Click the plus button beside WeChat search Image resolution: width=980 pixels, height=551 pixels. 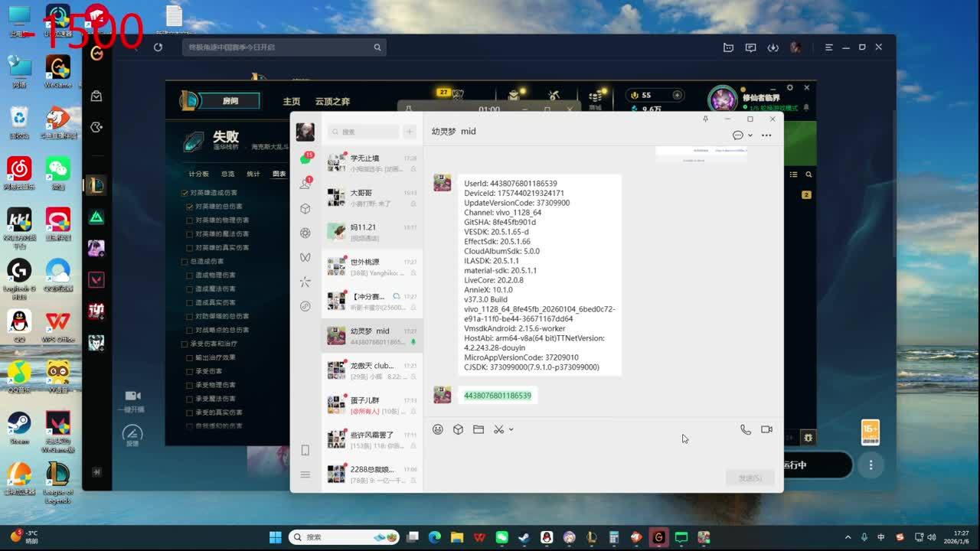click(410, 132)
